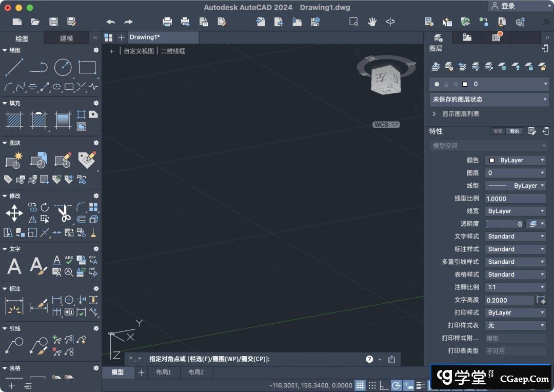This screenshot has width=554, height=392.
Task: Toggle the grid display in status bar
Action: pos(360,385)
